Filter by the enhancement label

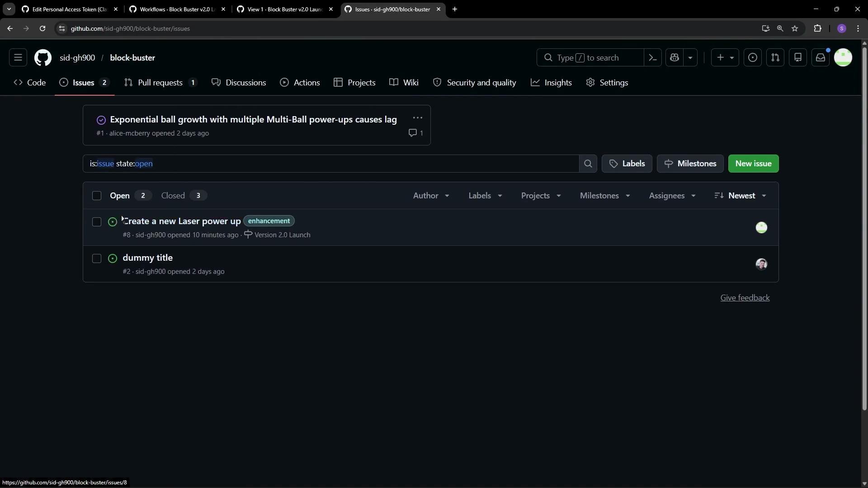tap(269, 221)
